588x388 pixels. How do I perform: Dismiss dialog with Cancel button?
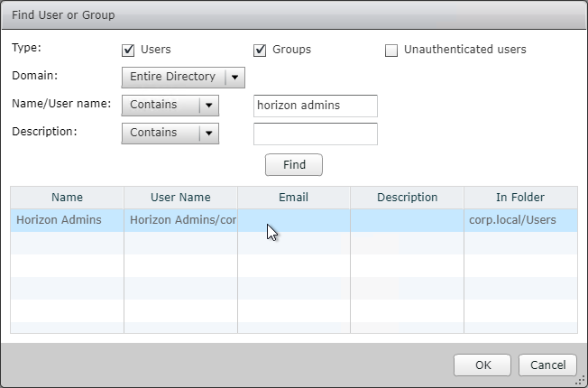[547, 365]
